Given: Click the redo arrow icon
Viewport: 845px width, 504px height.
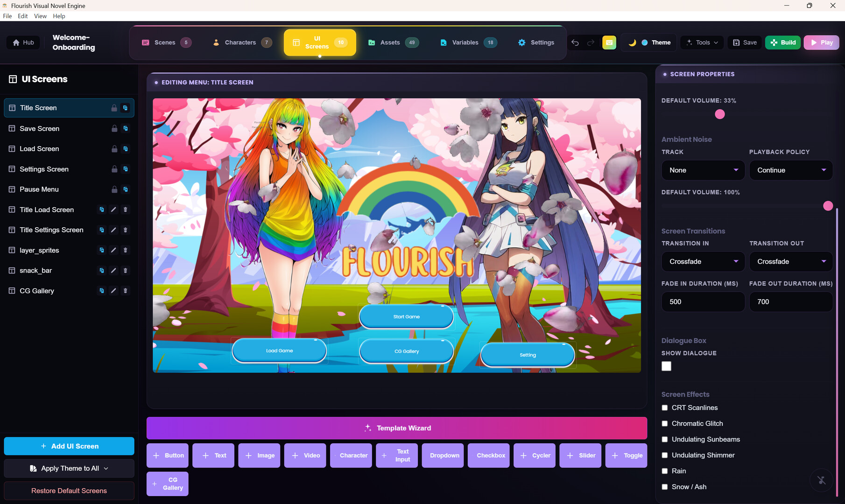Looking at the screenshot, I should [591, 42].
